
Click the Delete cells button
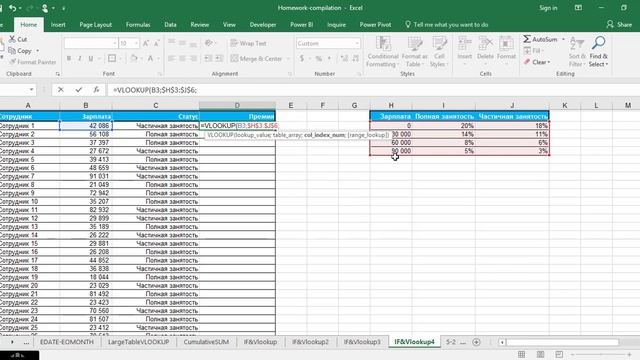click(x=485, y=52)
